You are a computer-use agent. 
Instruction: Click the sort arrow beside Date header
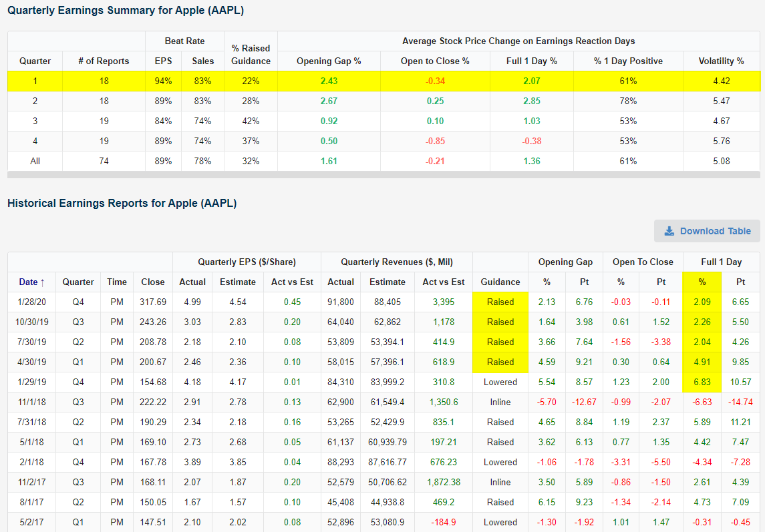pos(42,282)
